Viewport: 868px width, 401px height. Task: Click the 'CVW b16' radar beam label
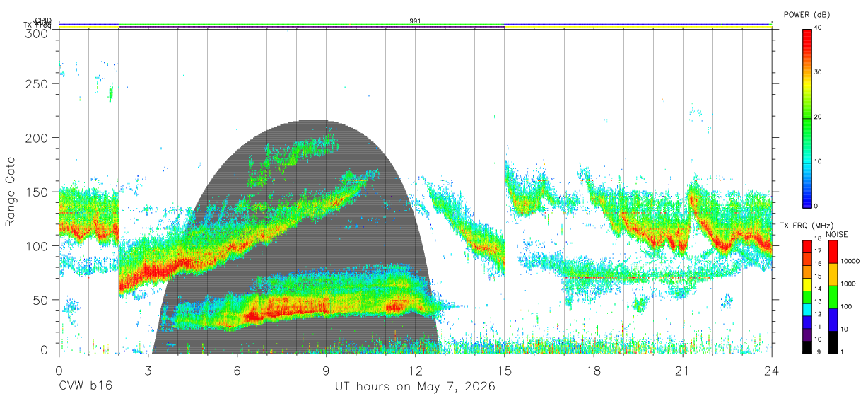[85, 387]
